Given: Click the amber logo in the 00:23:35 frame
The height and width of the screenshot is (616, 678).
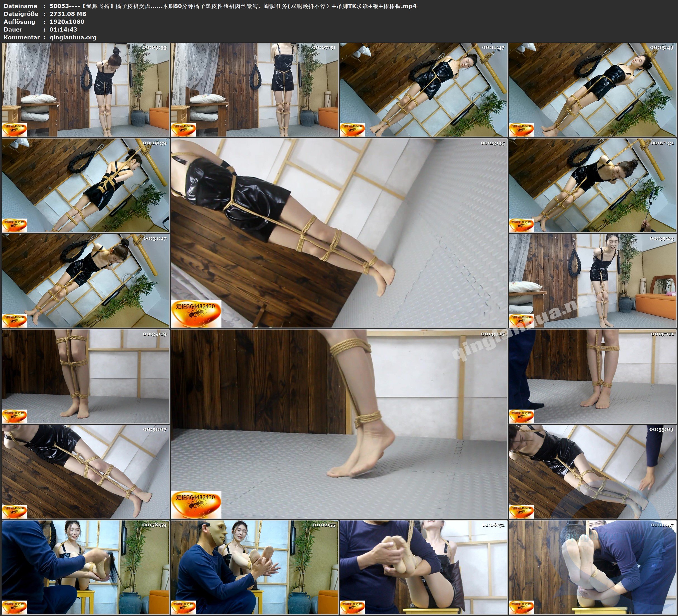Looking at the screenshot, I should tap(196, 313).
